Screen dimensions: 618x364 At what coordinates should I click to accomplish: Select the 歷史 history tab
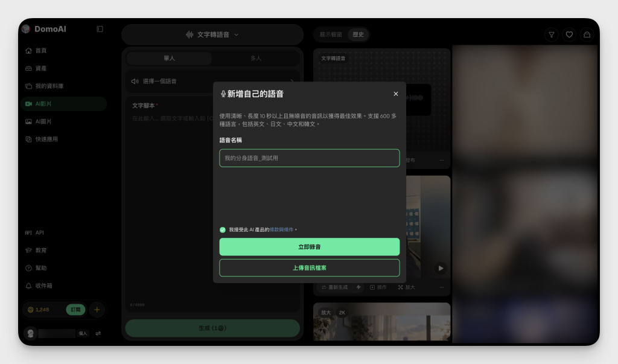[x=358, y=34]
